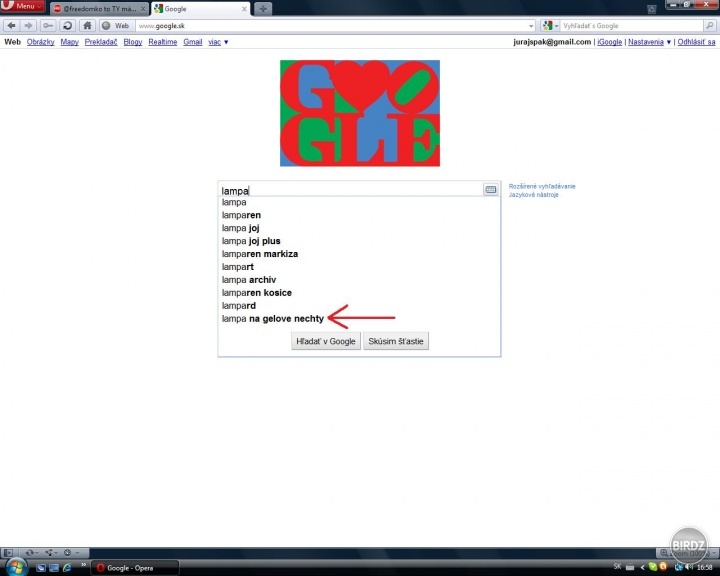Click the Google search box containing 'lampa'
This screenshot has width=720, height=576.
[351, 190]
